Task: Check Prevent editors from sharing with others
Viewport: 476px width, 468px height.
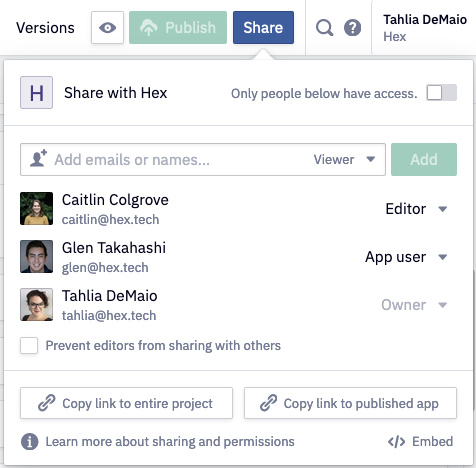Action: [x=29, y=345]
